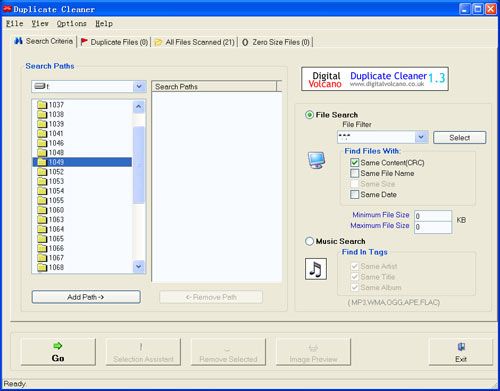Click the zero icon on Zero Size Files tab
500x391 pixels.
coord(245,42)
